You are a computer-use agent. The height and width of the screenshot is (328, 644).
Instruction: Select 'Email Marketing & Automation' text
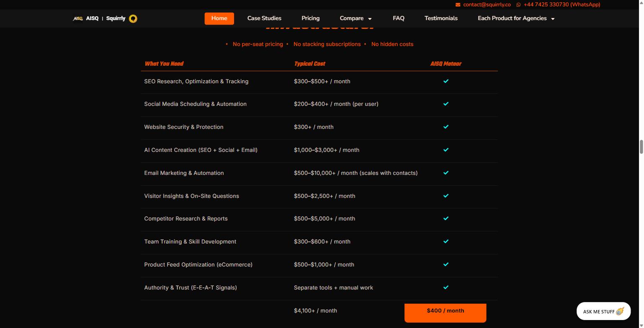point(184,173)
